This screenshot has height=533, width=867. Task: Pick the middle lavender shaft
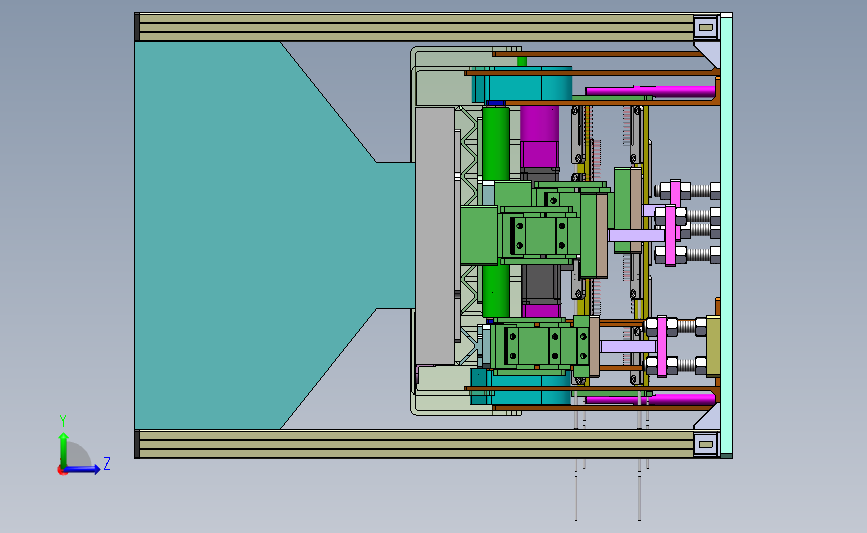coord(636,235)
